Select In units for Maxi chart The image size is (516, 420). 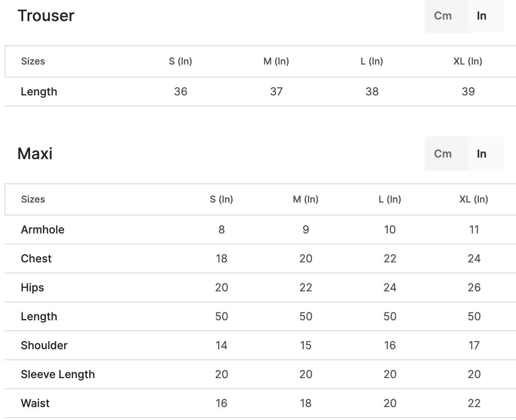tap(482, 154)
